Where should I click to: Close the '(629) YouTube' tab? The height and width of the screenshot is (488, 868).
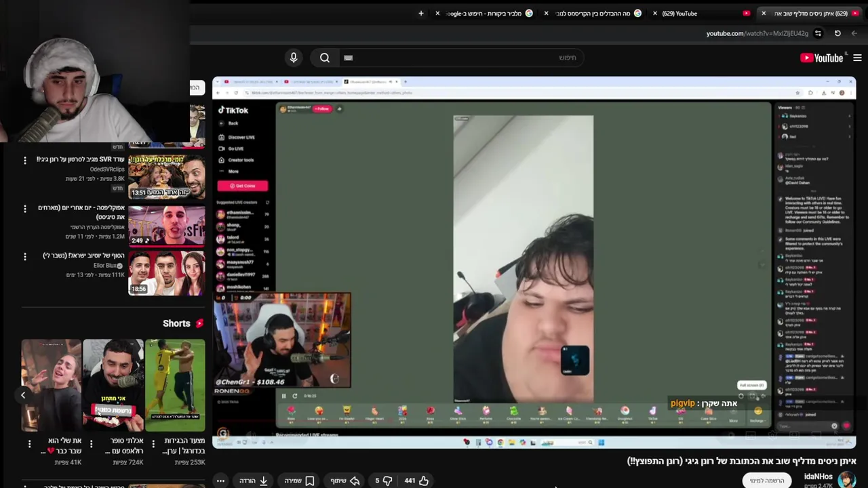click(x=654, y=13)
